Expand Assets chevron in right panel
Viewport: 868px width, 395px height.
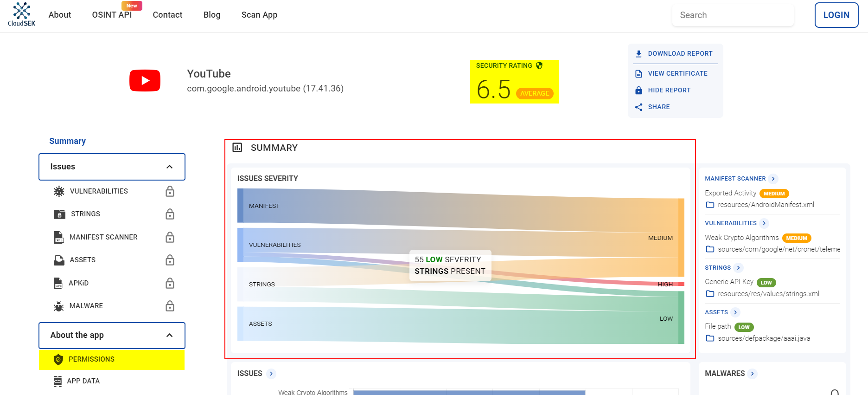(x=735, y=312)
